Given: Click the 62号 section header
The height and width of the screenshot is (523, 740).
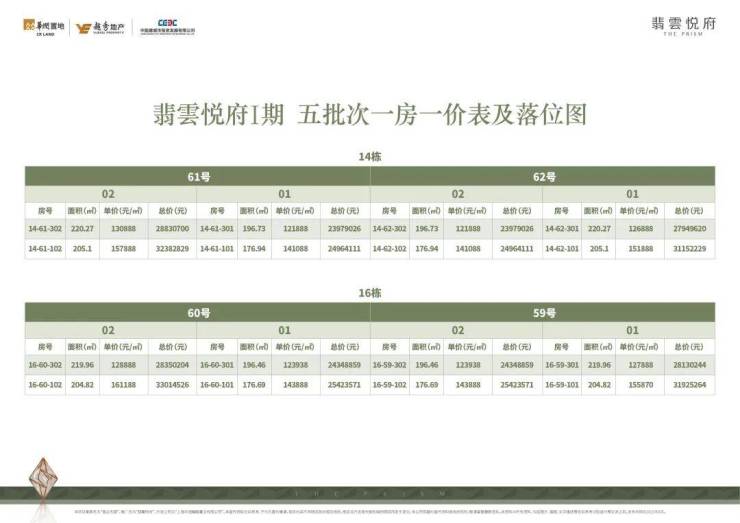Looking at the screenshot, I should click(x=543, y=176).
